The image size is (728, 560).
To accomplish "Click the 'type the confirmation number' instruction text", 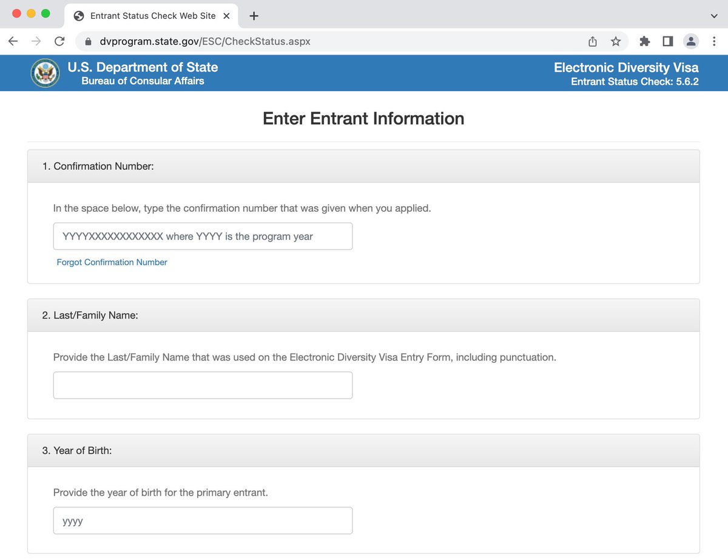I will point(242,208).
